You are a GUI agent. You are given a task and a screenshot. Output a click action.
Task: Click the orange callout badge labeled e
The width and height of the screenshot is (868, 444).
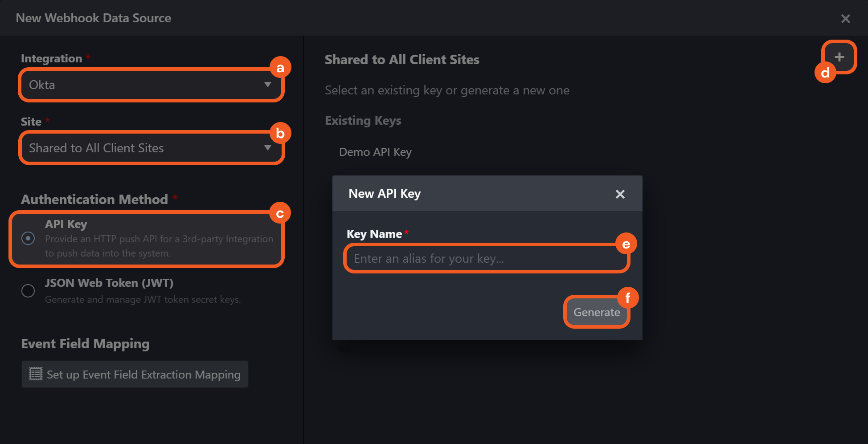click(x=626, y=244)
